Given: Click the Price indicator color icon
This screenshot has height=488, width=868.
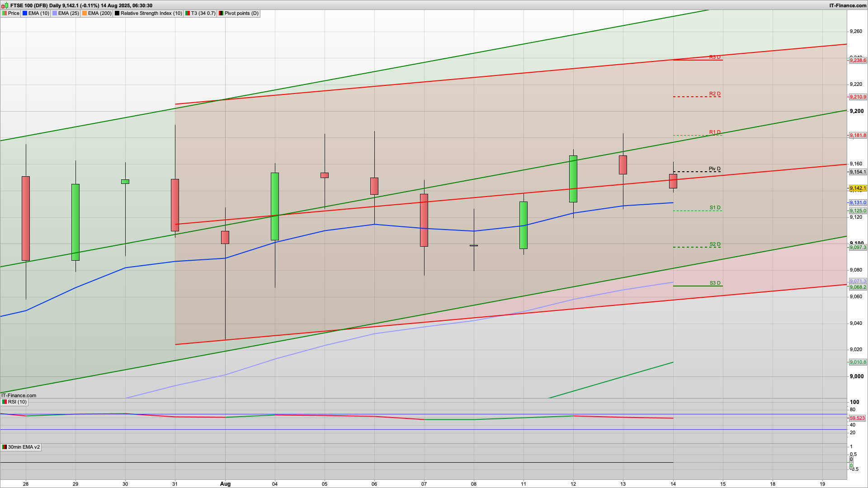Looking at the screenshot, I should tap(5, 13).
